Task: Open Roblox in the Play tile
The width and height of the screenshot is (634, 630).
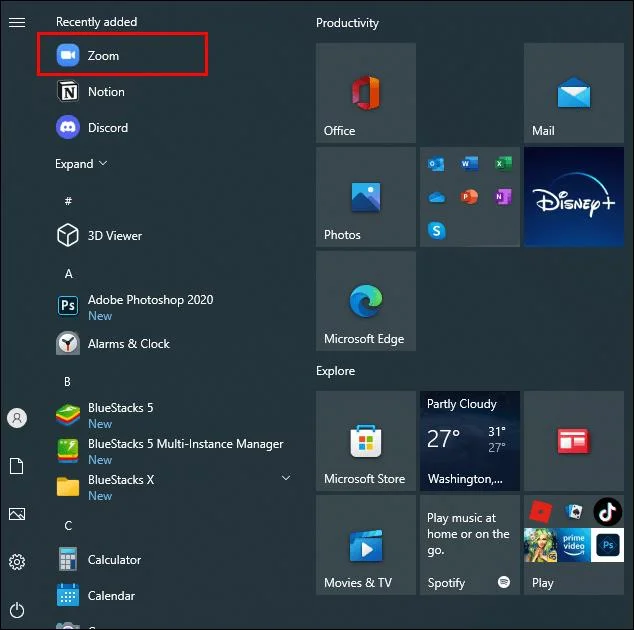Action: tap(541, 512)
